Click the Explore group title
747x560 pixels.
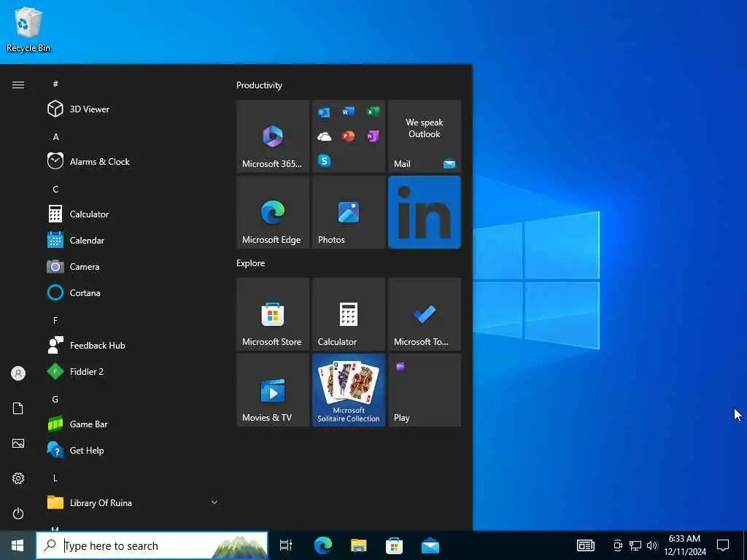[x=251, y=262]
